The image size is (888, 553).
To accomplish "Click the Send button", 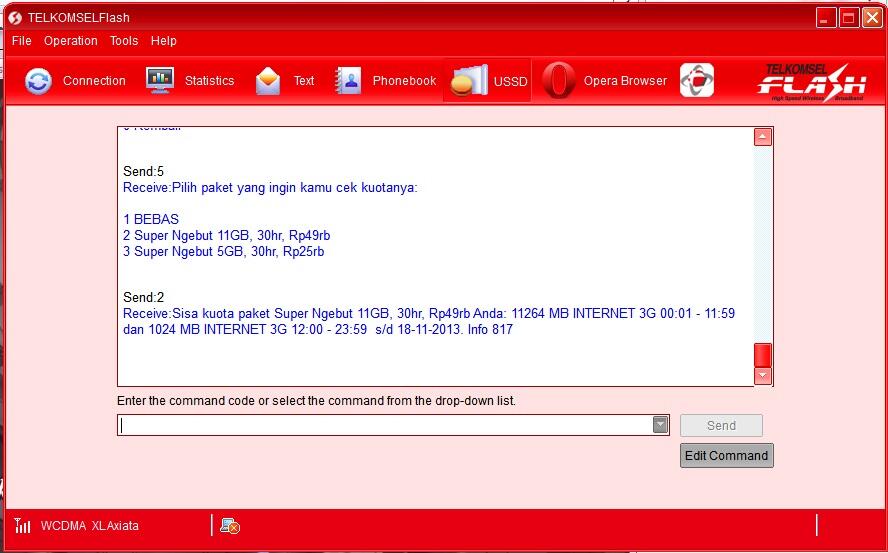I will [721, 426].
